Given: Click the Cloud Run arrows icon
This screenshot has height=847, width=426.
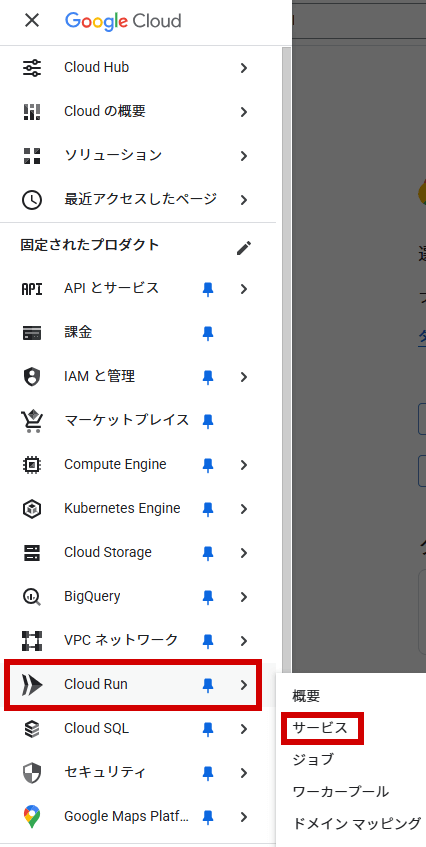Looking at the screenshot, I should pyautogui.click(x=32, y=685).
